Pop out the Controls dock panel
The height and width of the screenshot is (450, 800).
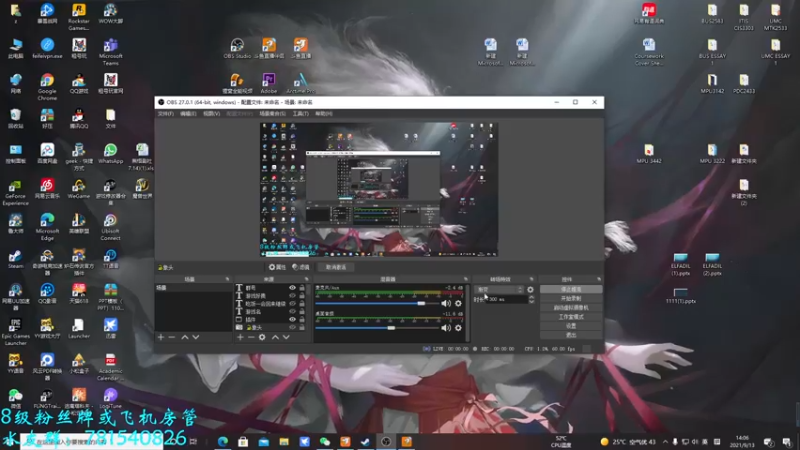coord(598,279)
